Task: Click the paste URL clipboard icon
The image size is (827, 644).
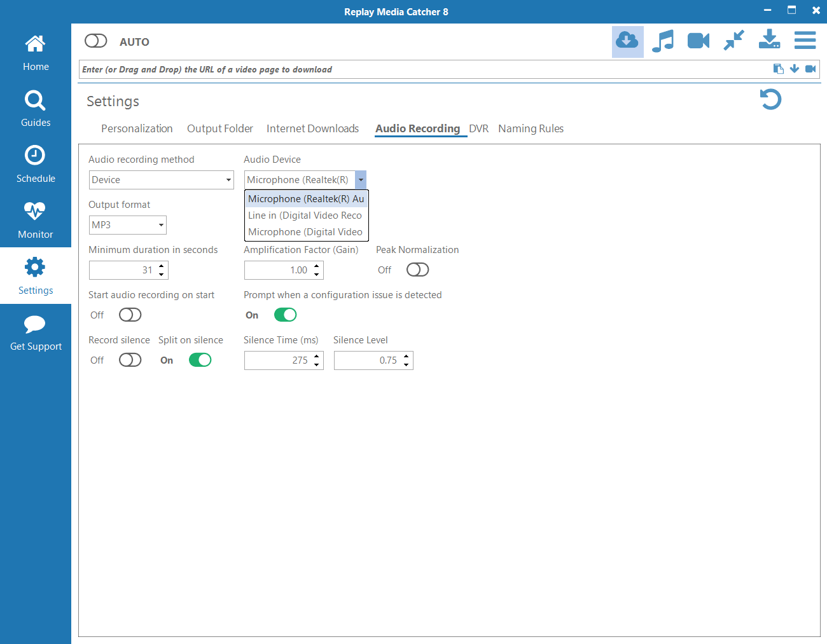Action: click(778, 69)
